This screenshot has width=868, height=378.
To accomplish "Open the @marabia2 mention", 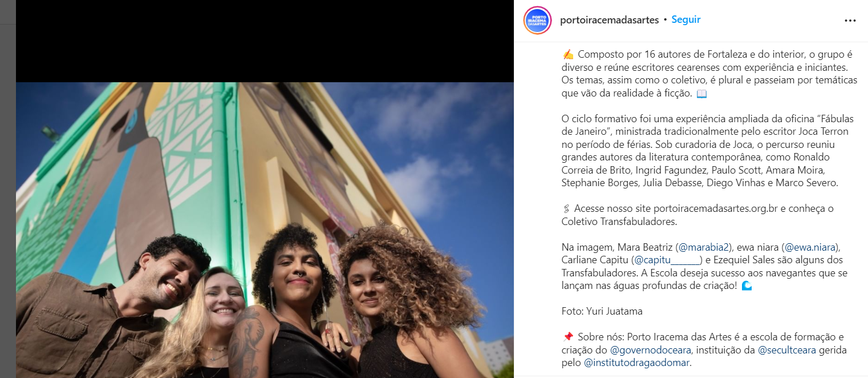I will 704,247.
